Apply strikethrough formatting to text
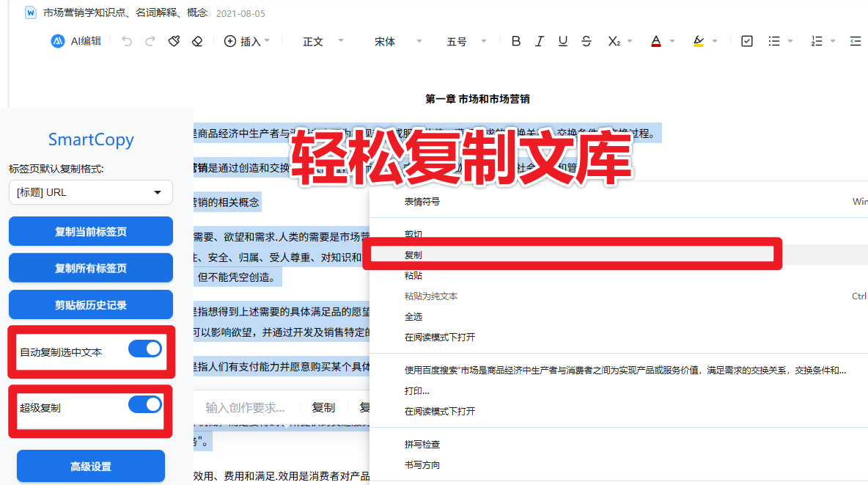 click(x=586, y=41)
